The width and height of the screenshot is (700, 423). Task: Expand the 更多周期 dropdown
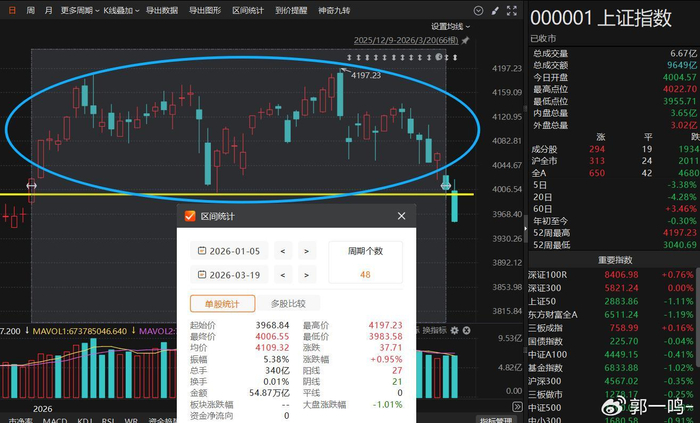pos(80,10)
